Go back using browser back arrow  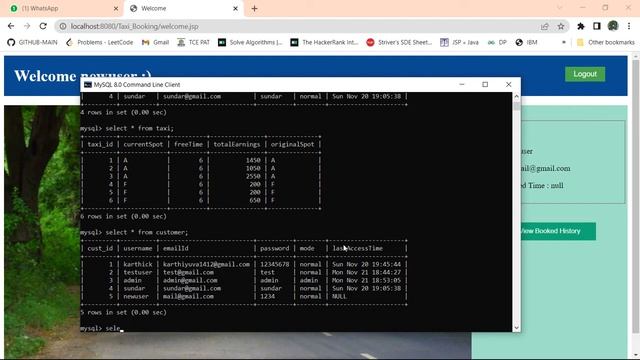coord(11,26)
